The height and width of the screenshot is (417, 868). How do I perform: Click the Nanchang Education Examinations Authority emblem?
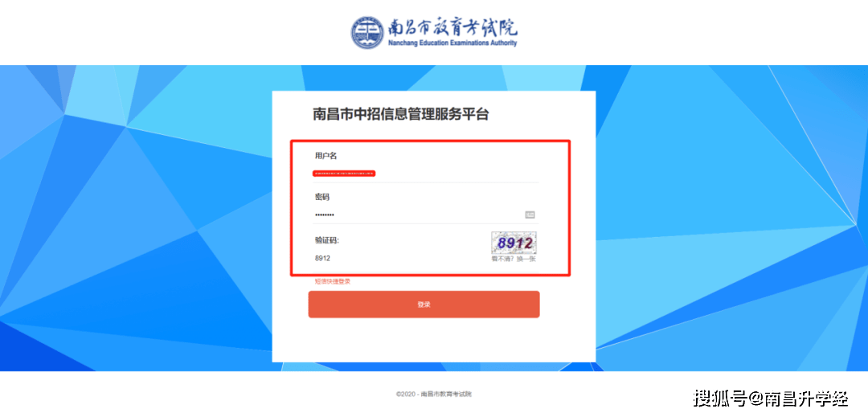(367, 33)
